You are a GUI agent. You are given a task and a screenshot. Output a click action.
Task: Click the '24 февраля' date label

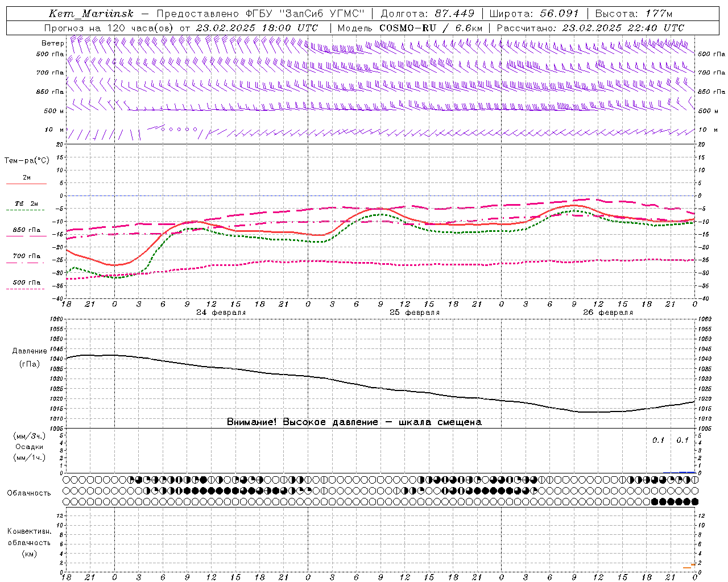[x=221, y=313]
